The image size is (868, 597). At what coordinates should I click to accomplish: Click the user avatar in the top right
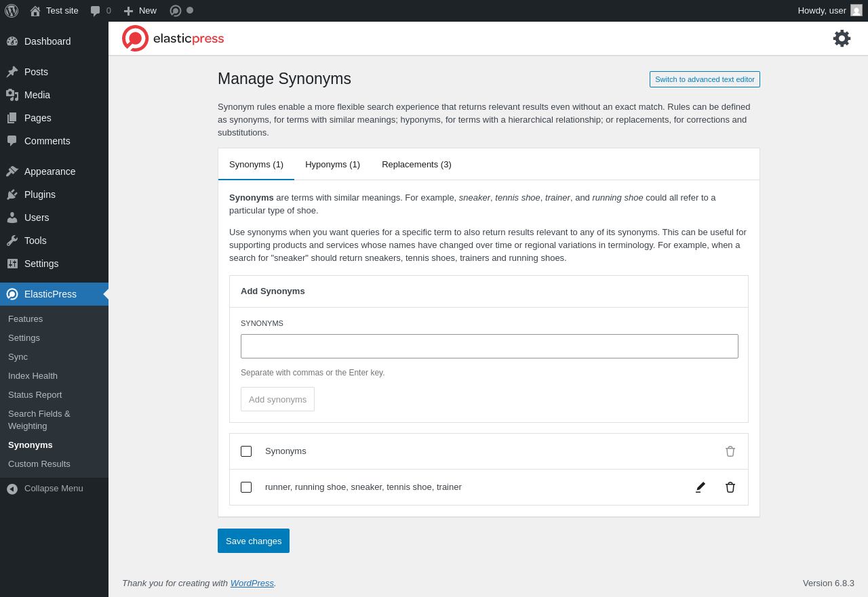(856, 11)
